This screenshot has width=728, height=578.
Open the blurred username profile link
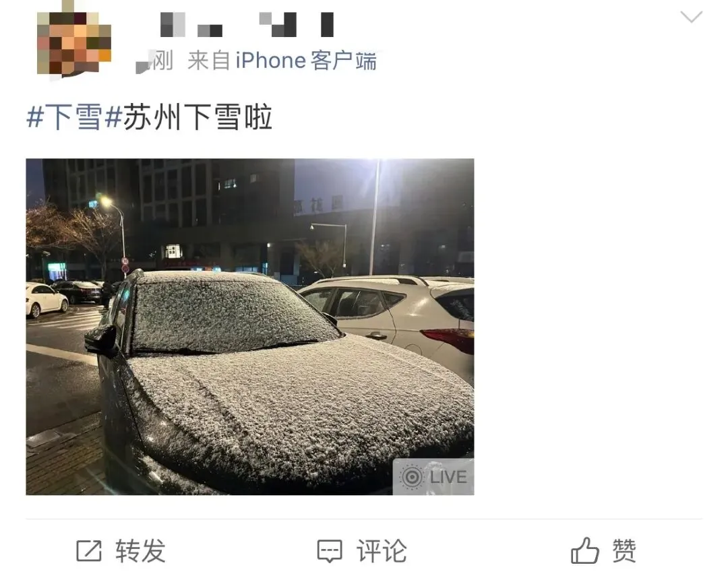click(x=247, y=24)
